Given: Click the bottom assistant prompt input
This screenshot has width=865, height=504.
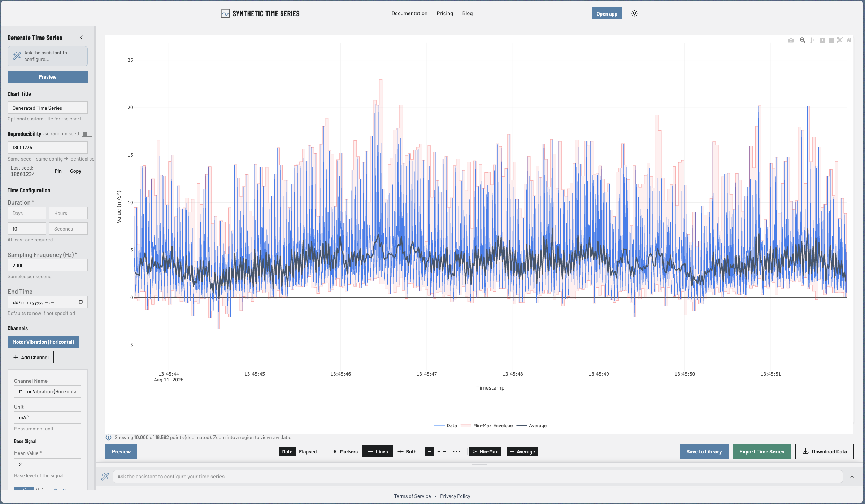Looking at the screenshot, I should click(x=478, y=477).
